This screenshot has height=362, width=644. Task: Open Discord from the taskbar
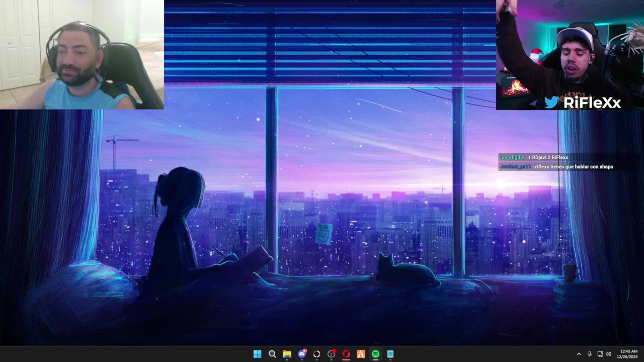point(302,354)
